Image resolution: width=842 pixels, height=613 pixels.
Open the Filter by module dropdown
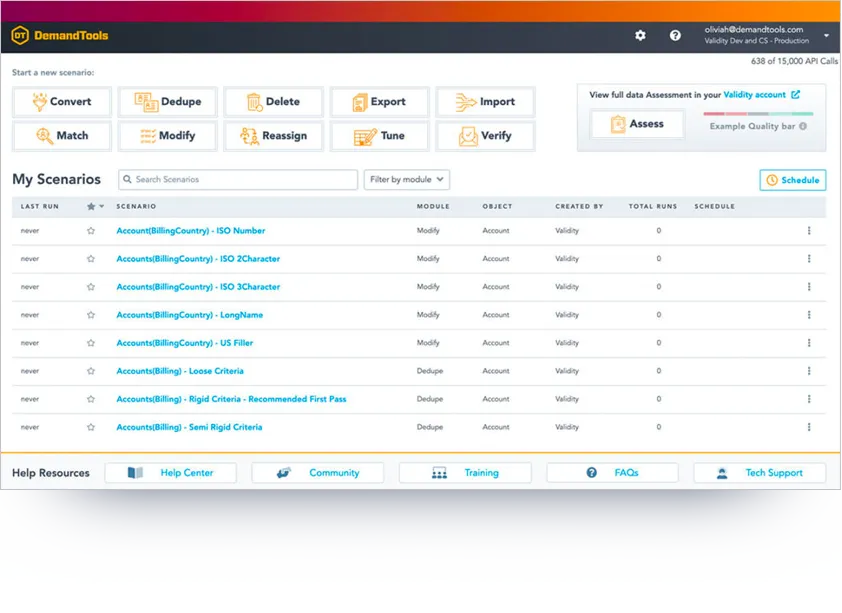pos(407,179)
